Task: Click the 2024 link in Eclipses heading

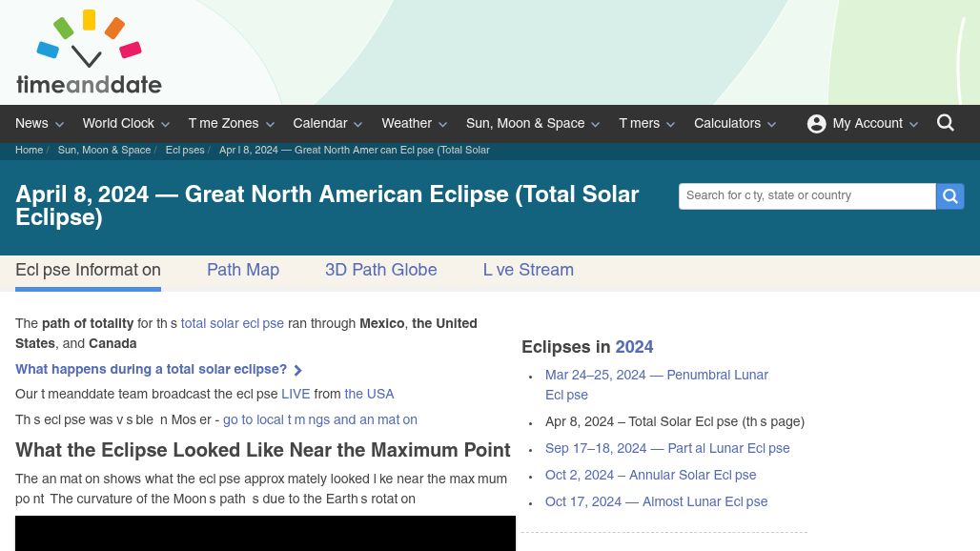Action: (634, 348)
